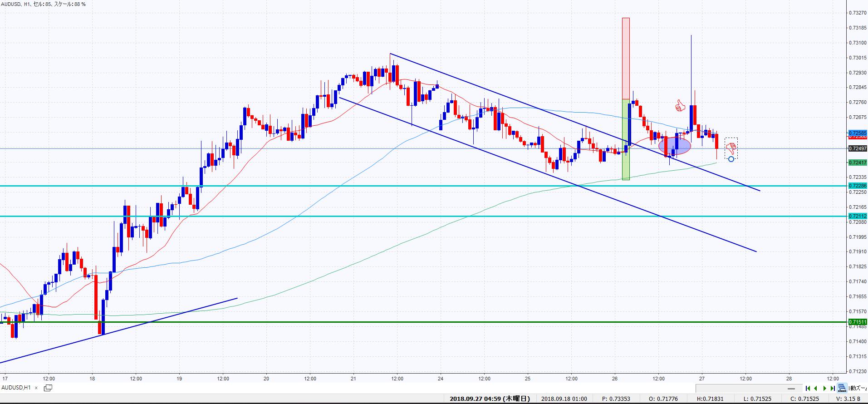The image size is (868, 404).
Task: Switch to the AUDUSD,H1 tab
Action: (16, 388)
